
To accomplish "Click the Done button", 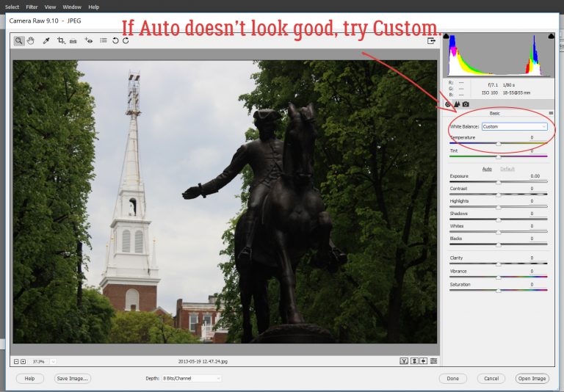I will (453, 378).
